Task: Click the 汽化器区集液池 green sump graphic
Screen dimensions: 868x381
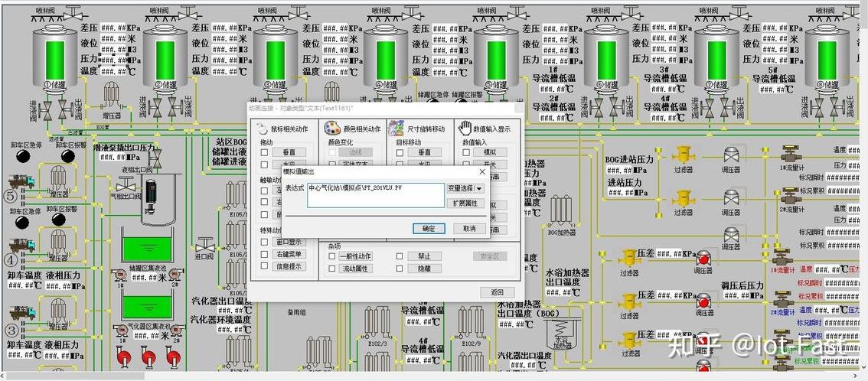Action: coord(147,307)
